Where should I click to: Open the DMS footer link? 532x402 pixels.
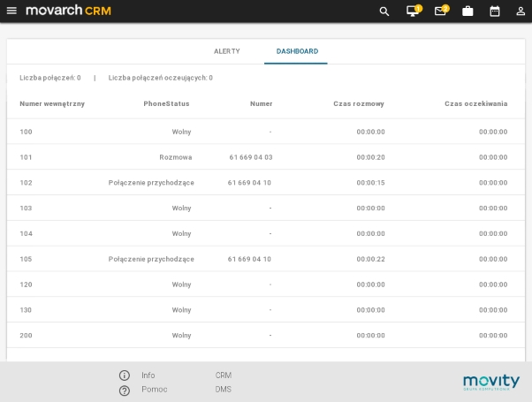tap(224, 390)
